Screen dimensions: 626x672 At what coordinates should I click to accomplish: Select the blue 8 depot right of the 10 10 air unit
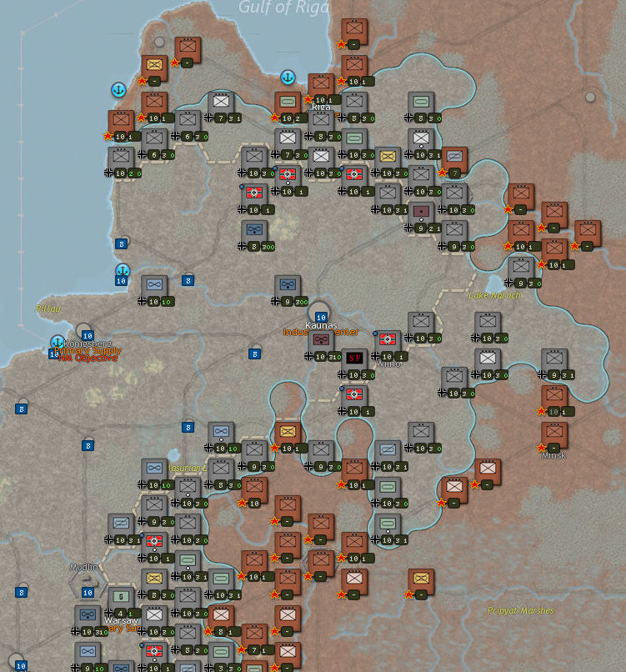188,281
